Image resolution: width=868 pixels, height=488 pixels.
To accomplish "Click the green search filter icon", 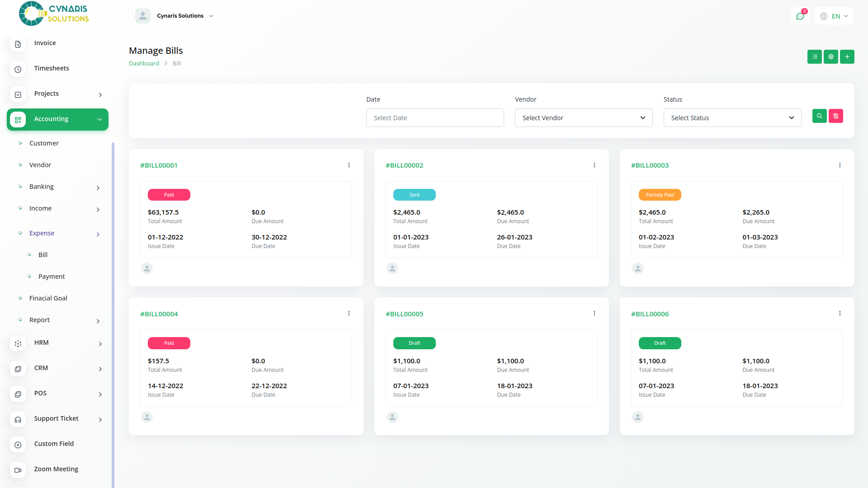I will (819, 116).
